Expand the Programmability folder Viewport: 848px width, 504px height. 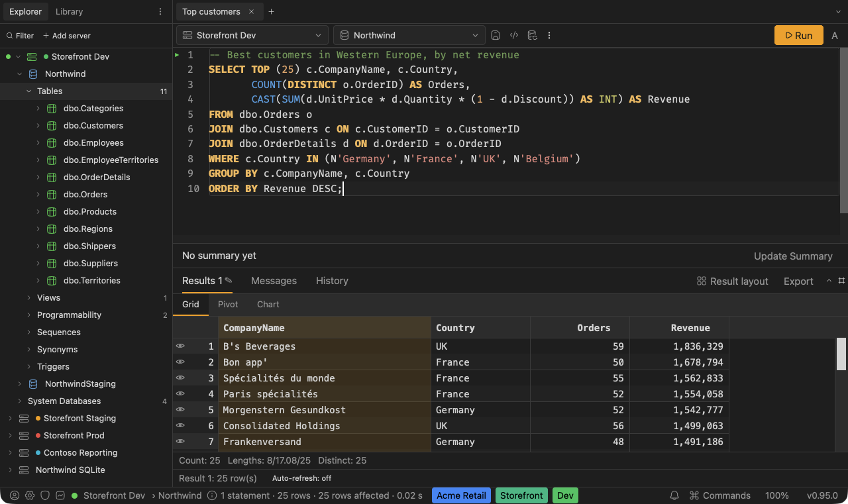pos(29,315)
